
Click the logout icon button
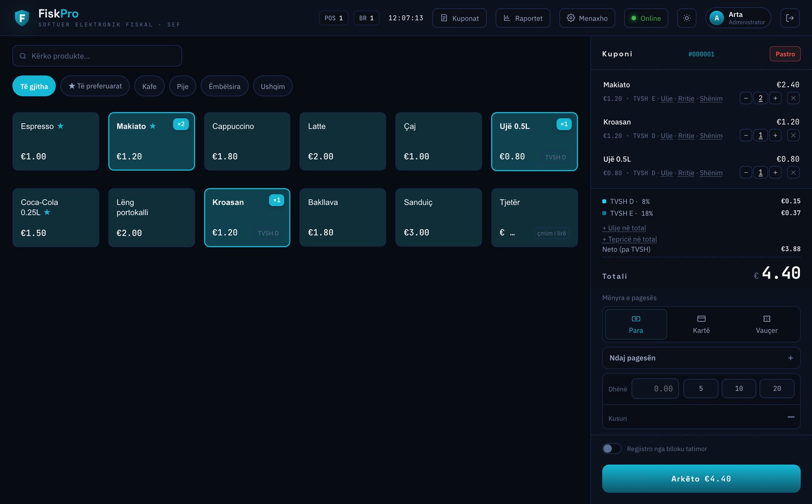(x=790, y=18)
